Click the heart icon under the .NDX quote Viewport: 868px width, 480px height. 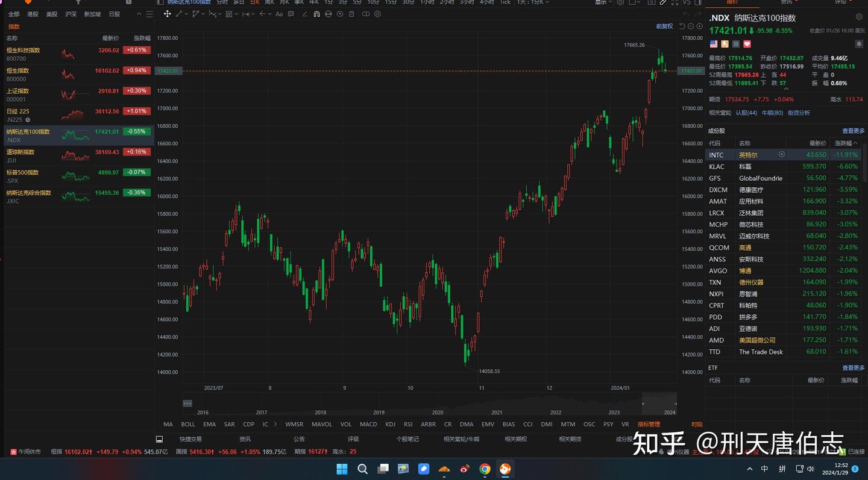pos(747,44)
